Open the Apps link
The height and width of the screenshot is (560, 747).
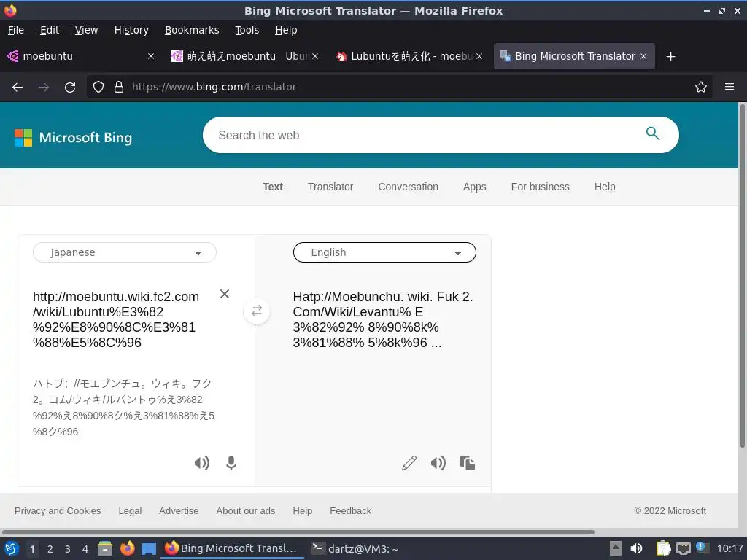click(x=474, y=187)
